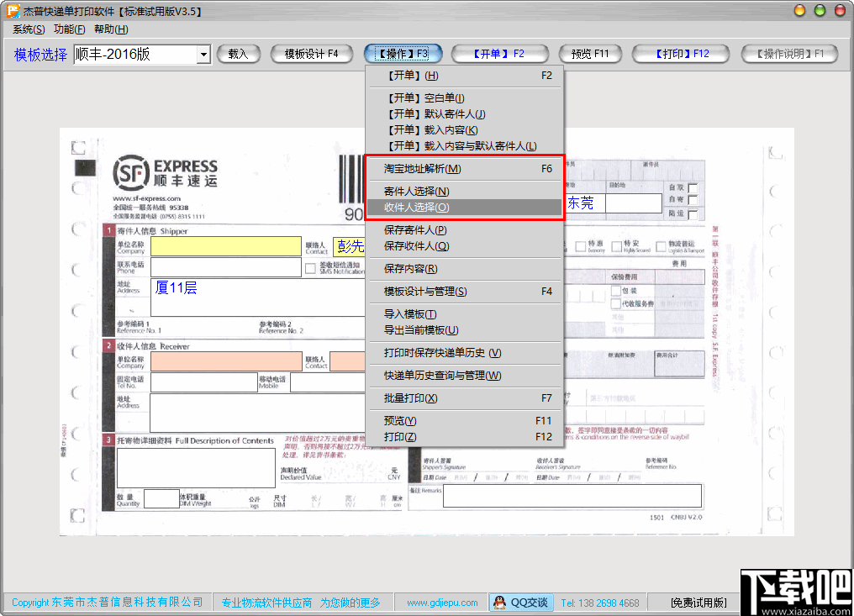
Task: Open 模板设计 F4 button
Action: click(311, 54)
